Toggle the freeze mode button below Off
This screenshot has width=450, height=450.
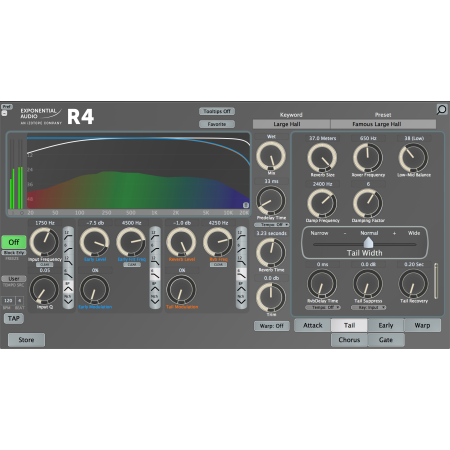pos(14,253)
